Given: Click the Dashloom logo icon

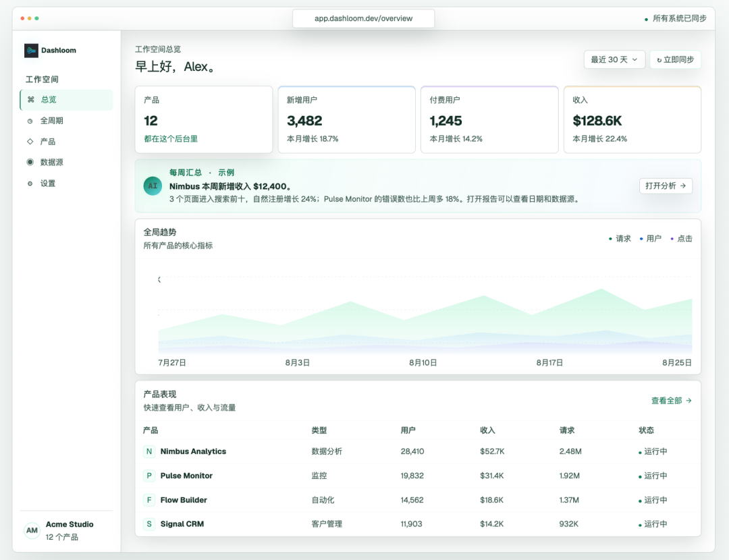Looking at the screenshot, I should 31,50.
